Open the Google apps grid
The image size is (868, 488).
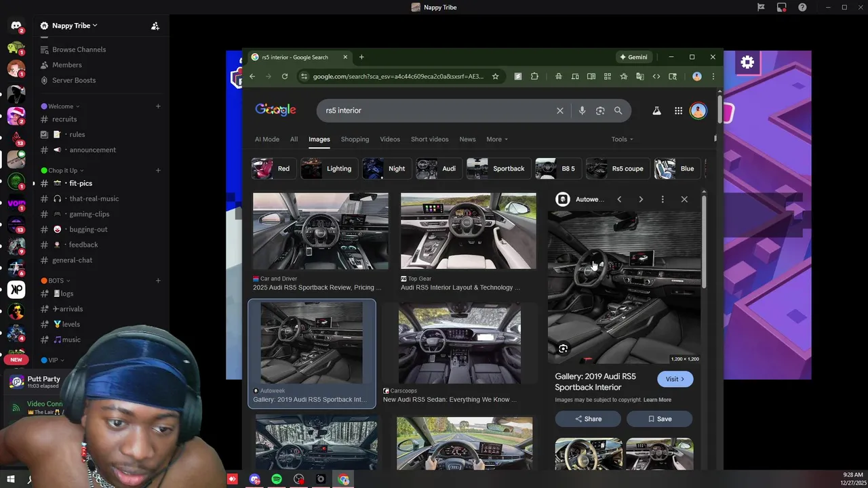(x=678, y=110)
